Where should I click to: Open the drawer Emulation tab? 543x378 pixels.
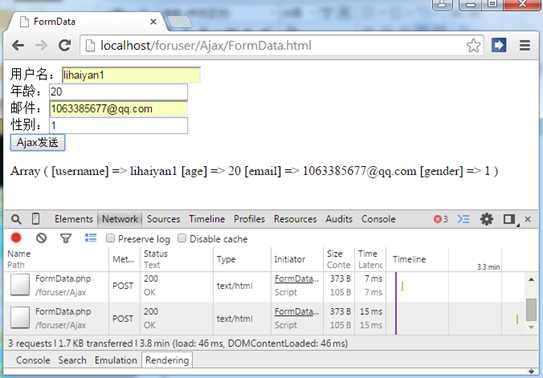click(116, 360)
